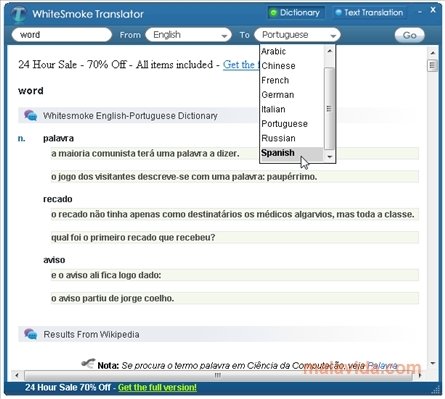Click the disambiguation icon next to Nota

click(x=88, y=363)
